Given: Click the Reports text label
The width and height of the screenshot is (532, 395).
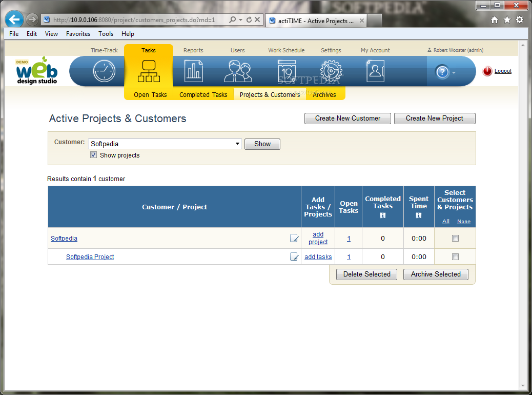Looking at the screenshot, I should 193,50.
